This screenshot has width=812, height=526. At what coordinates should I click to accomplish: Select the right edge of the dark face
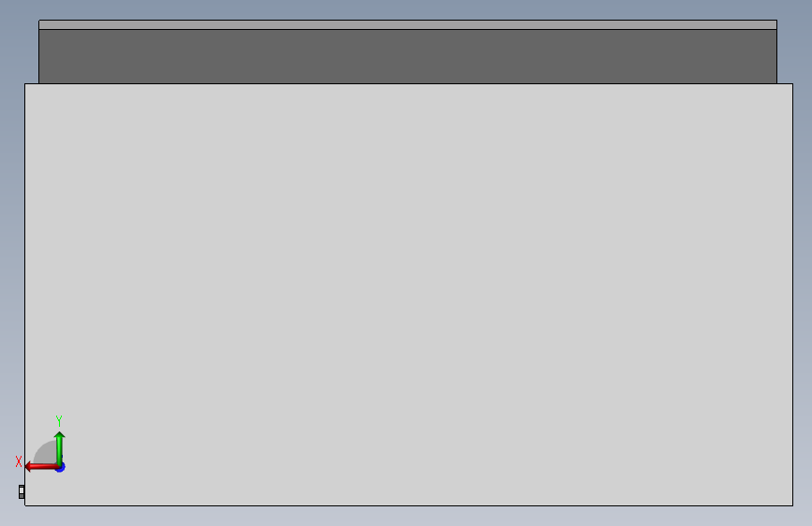pyautogui.click(x=776, y=56)
